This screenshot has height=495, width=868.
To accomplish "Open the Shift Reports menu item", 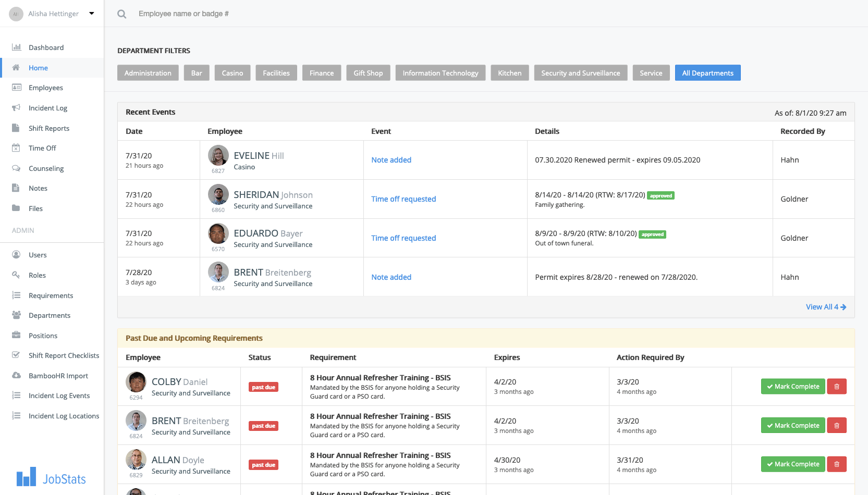I will click(49, 128).
